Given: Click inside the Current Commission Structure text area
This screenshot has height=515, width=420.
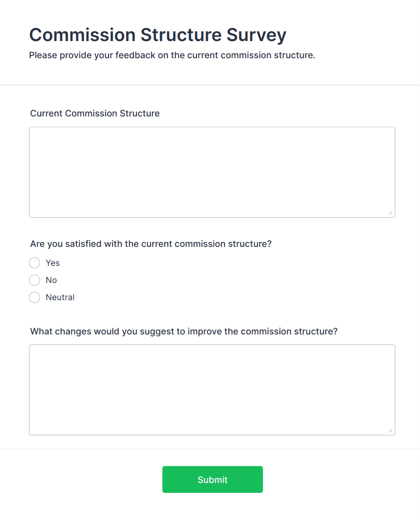Looking at the screenshot, I should [212, 172].
